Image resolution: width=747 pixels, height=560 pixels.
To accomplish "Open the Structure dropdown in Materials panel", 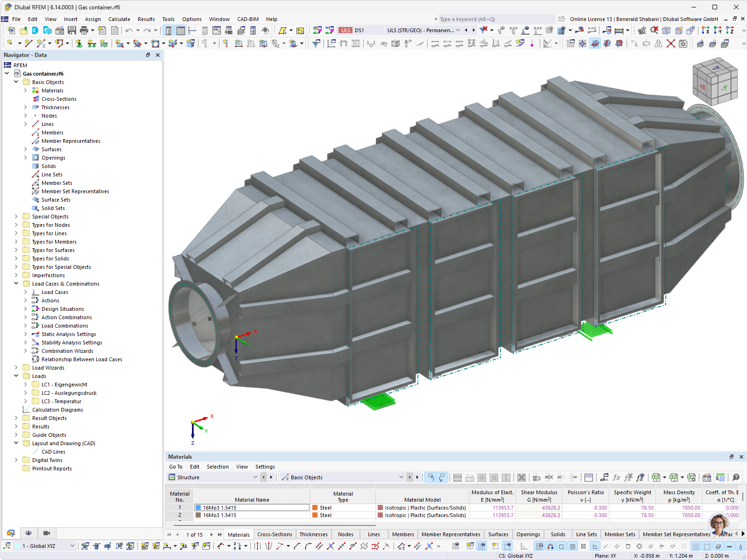I will [255, 477].
